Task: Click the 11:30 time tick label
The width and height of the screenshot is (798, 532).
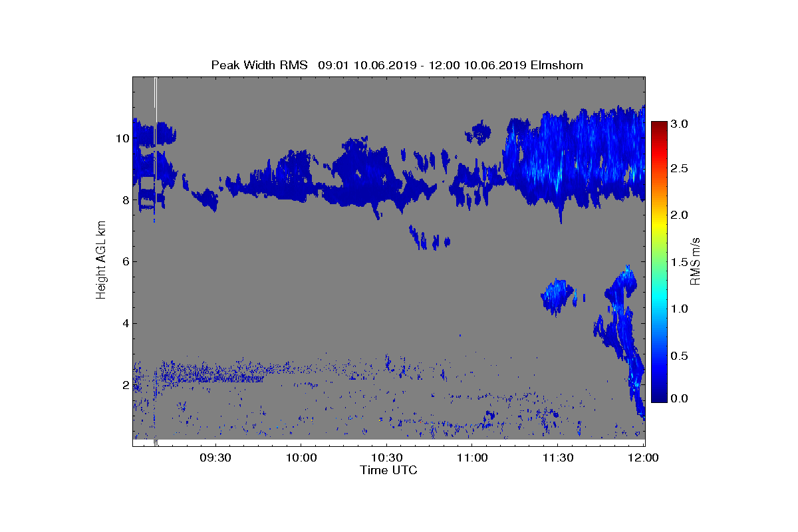Action: pos(557,458)
